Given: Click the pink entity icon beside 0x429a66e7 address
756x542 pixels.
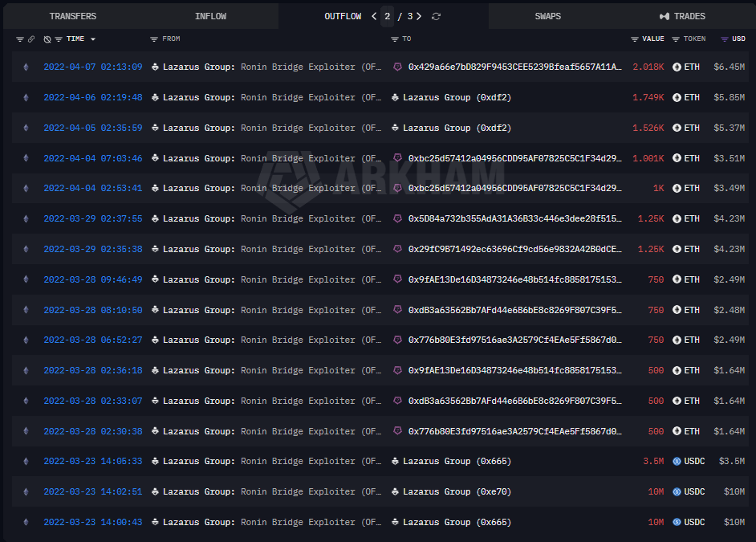Looking at the screenshot, I should [x=397, y=67].
